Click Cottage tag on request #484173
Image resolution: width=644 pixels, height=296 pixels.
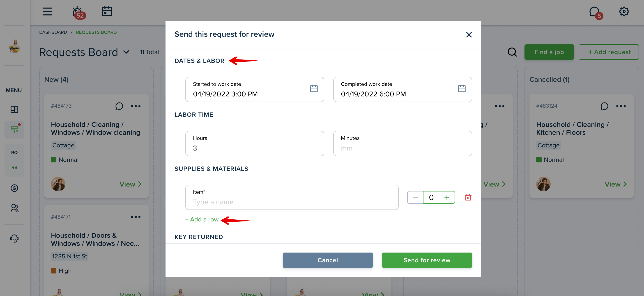tap(63, 145)
